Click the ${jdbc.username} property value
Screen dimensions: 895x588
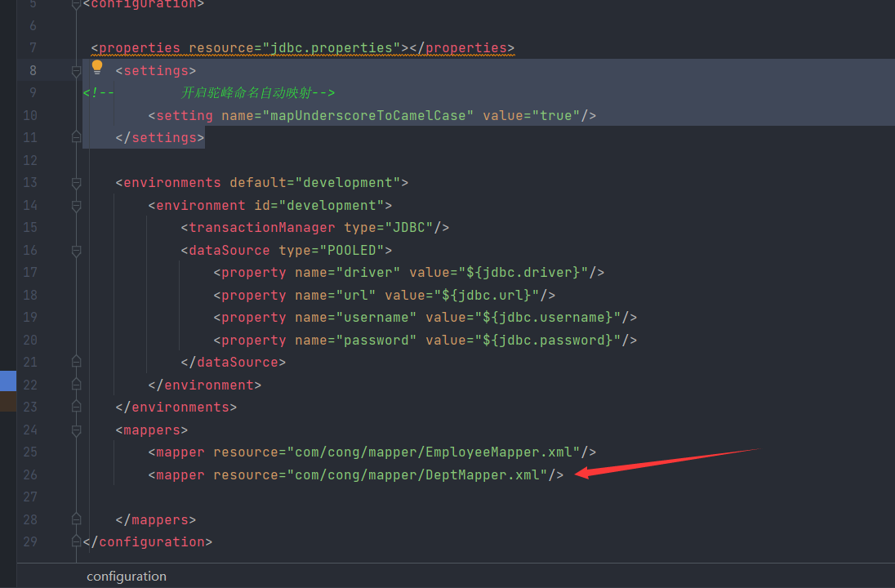548,318
